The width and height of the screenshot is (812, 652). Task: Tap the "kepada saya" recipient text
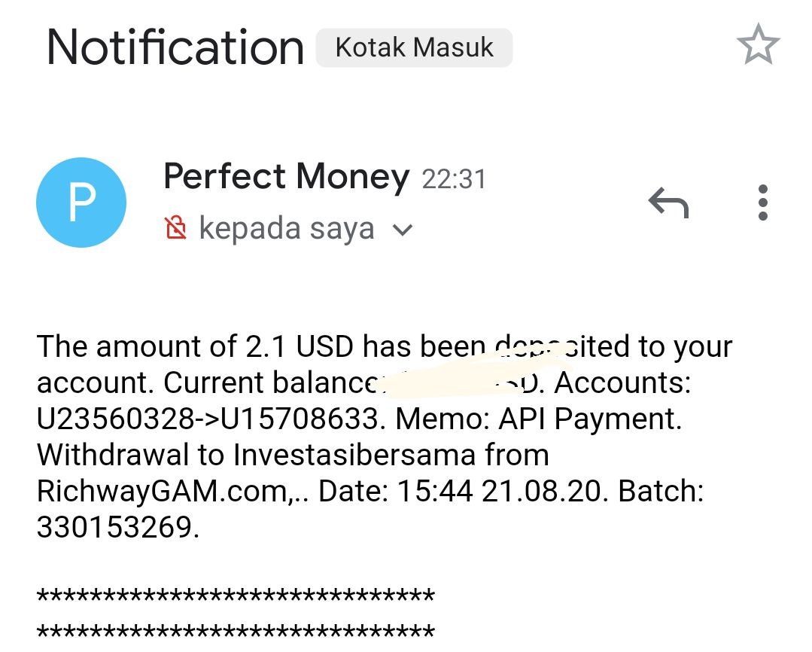pyautogui.click(x=286, y=228)
